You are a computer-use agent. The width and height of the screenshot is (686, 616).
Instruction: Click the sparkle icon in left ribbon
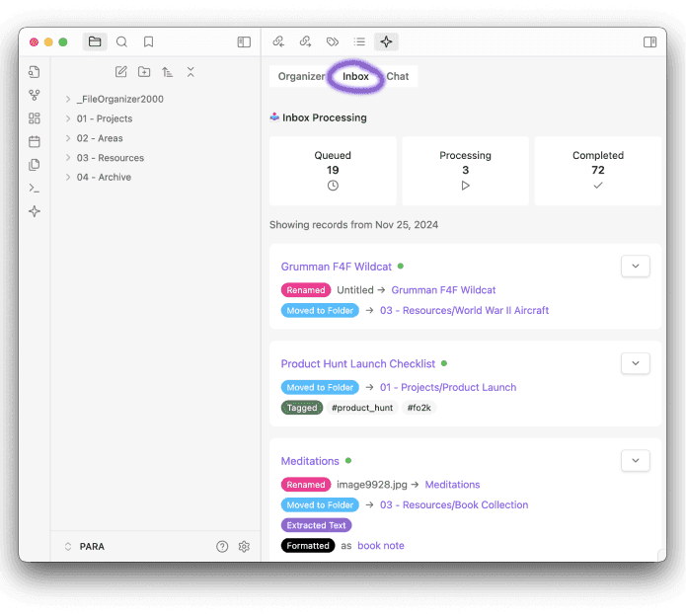35,211
